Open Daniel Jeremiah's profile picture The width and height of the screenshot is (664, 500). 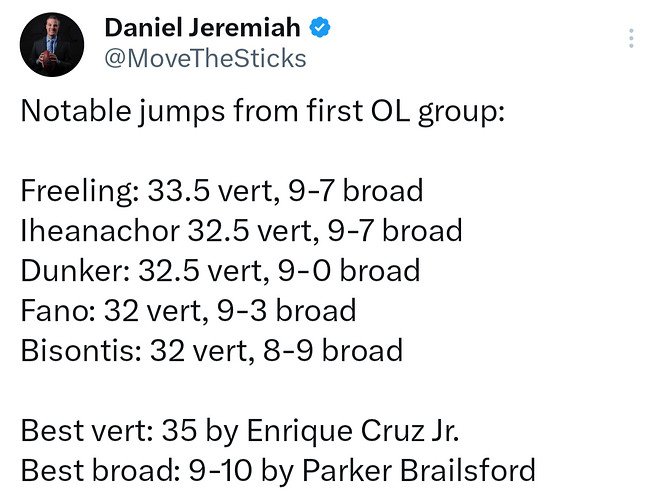tap(51, 44)
